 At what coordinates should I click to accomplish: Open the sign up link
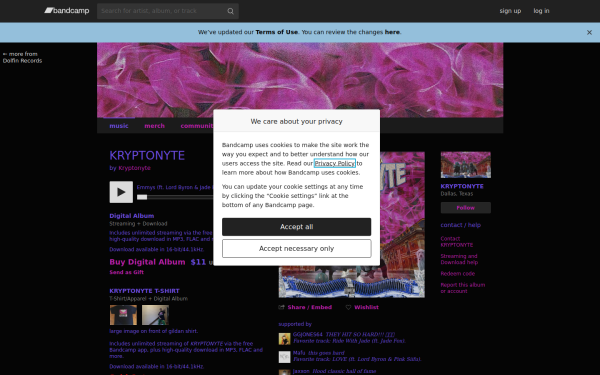pos(510,11)
